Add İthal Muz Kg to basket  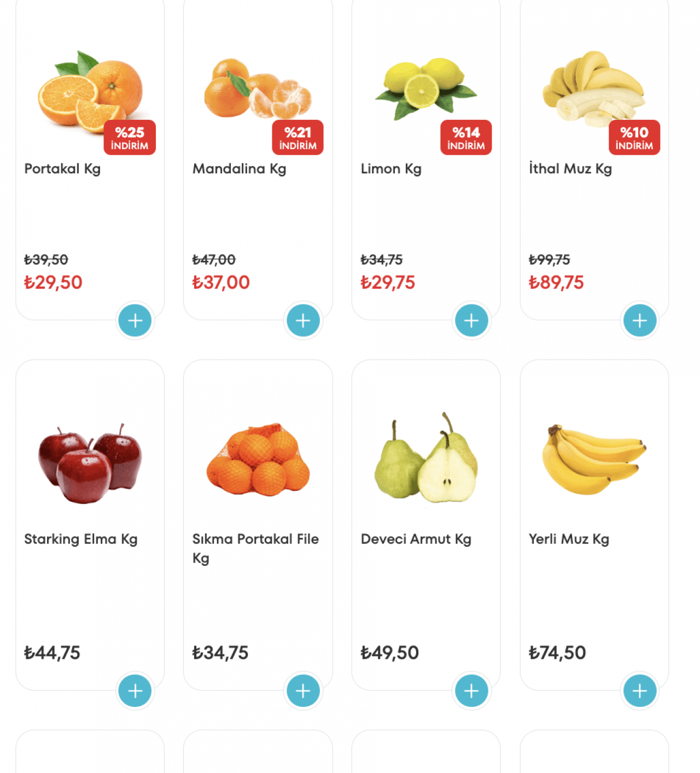coord(639,320)
